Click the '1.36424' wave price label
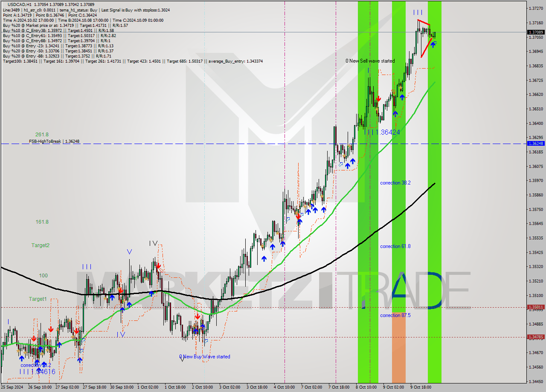This screenshot has height=392, width=546. [x=387, y=133]
